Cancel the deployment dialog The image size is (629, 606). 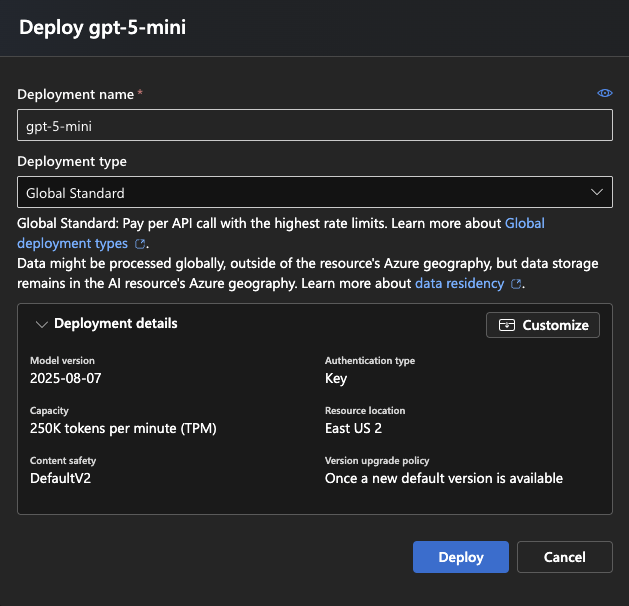point(564,557)
